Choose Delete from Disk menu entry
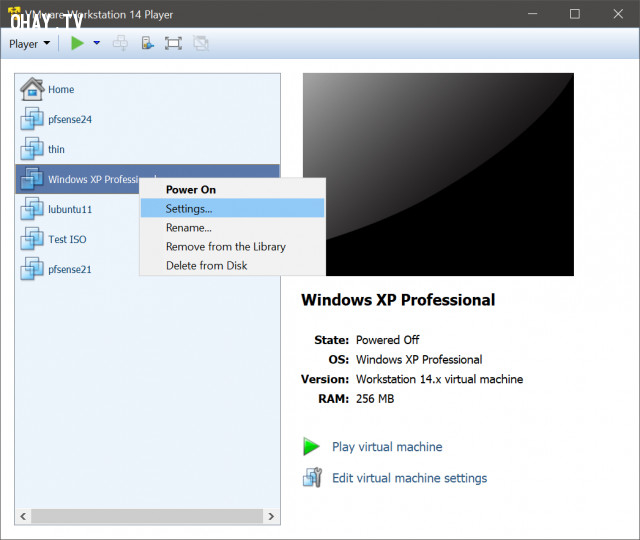 coord(232,266)
